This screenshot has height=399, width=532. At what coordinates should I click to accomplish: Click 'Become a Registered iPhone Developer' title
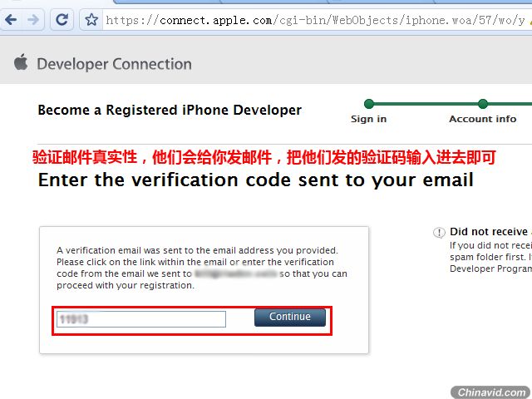(x=170, y=111)
